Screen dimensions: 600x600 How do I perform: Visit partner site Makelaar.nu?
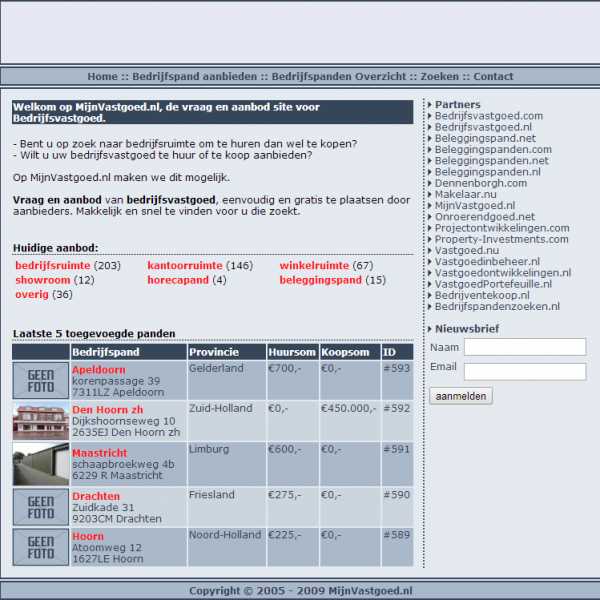pos(465,194)
